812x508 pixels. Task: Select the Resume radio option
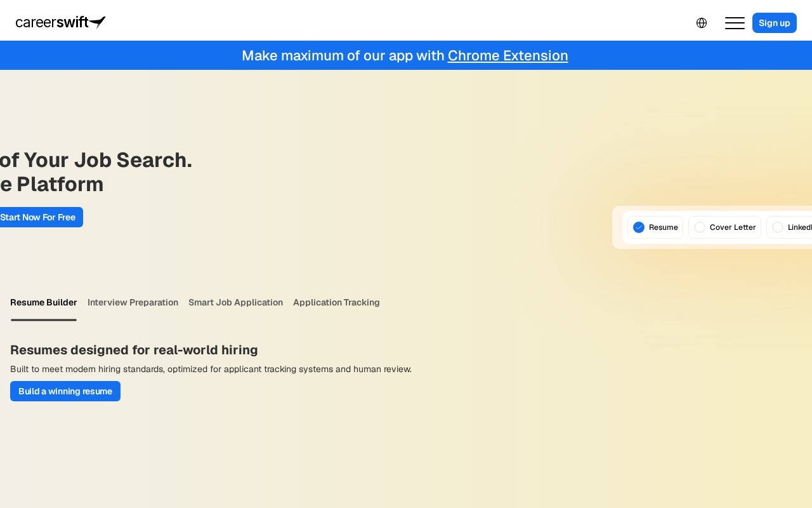coord(655,227)
